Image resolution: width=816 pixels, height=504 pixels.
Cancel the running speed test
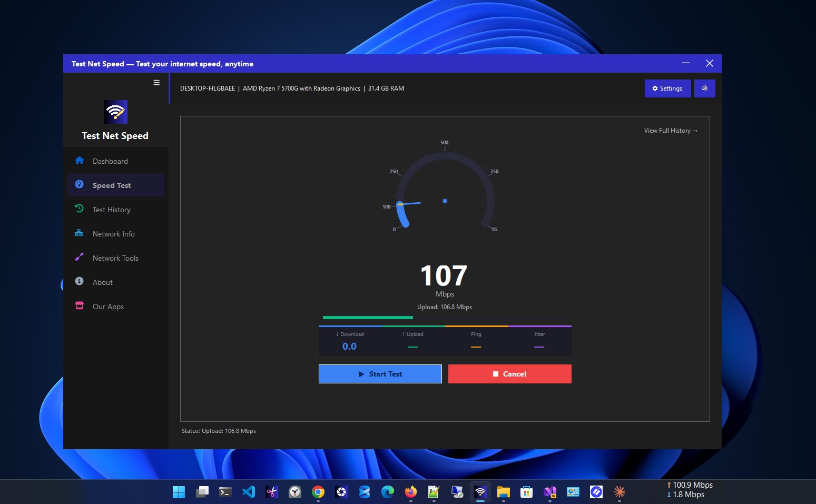(x=510, y=374)
